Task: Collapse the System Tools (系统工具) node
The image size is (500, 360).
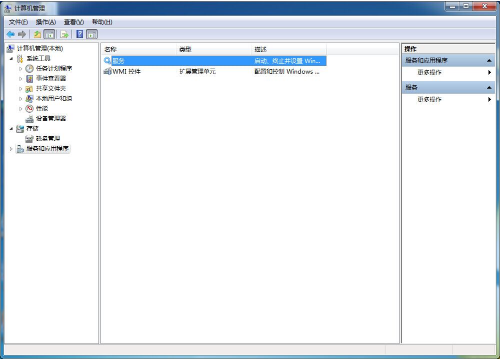Action: pyautogui.click(x=11, y=59)
